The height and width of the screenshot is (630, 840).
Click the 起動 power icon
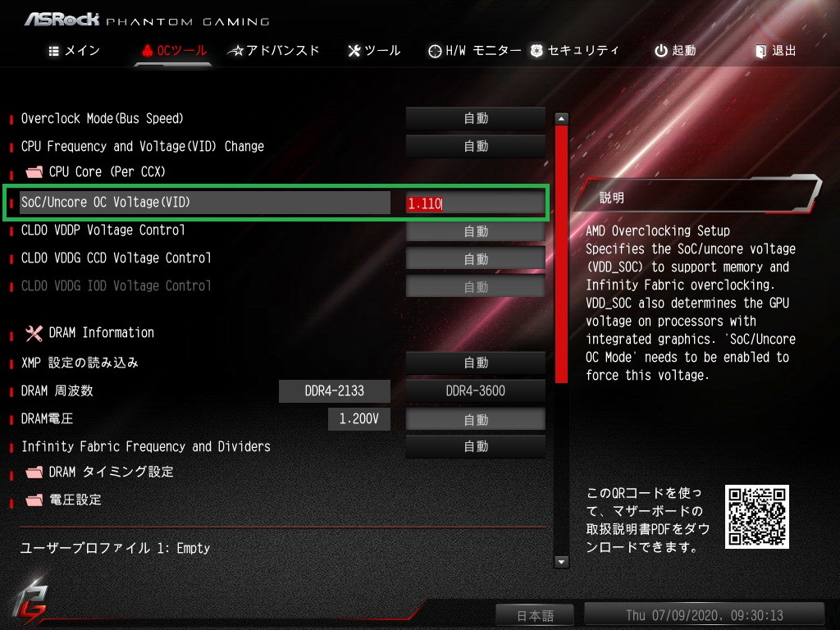click(661, 51)
